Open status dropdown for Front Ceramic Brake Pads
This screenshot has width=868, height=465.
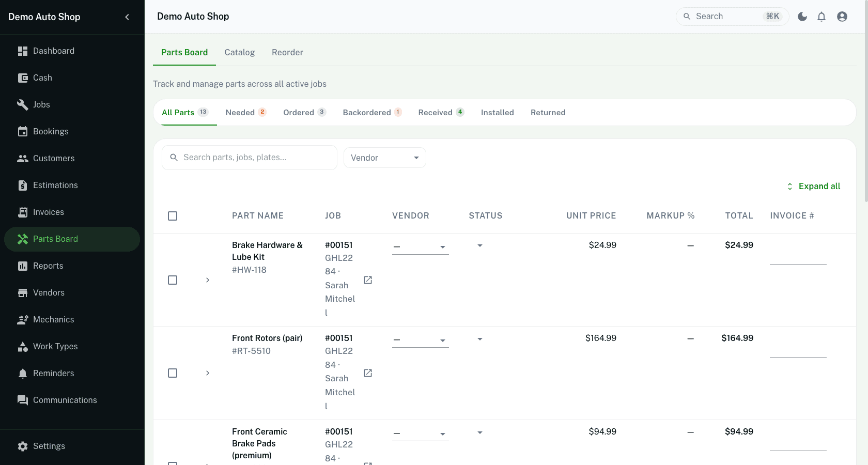click(480, 432)
